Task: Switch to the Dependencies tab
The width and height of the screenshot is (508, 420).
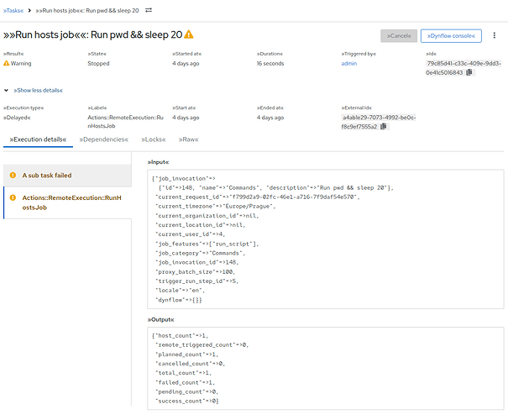Action: (103, 139)
